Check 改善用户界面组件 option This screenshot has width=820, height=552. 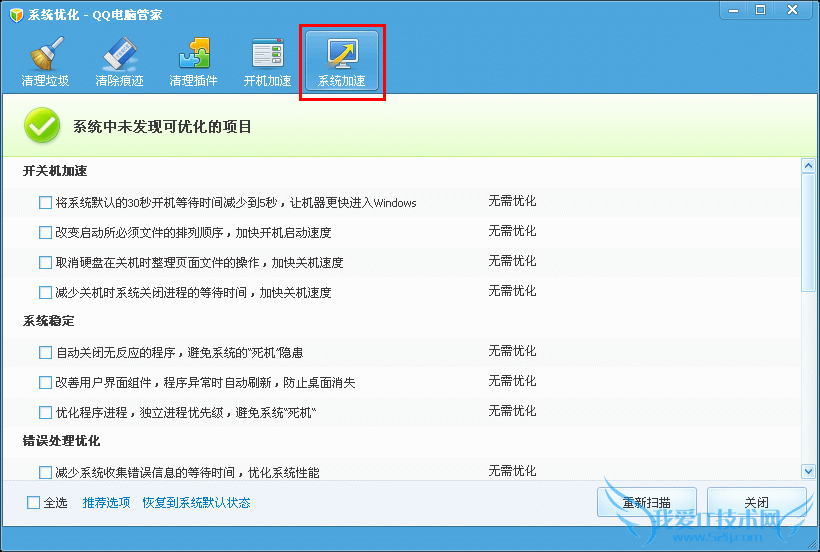click(45, 383)
